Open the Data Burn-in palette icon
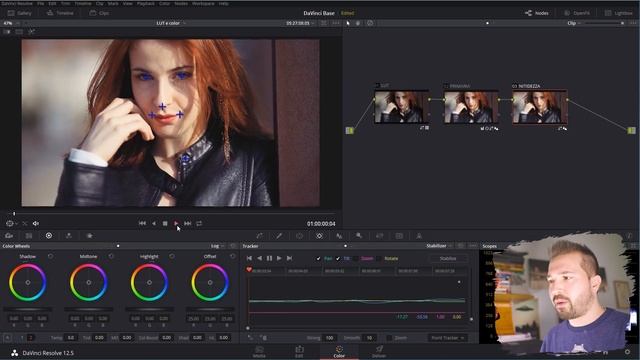 (419, 236)
